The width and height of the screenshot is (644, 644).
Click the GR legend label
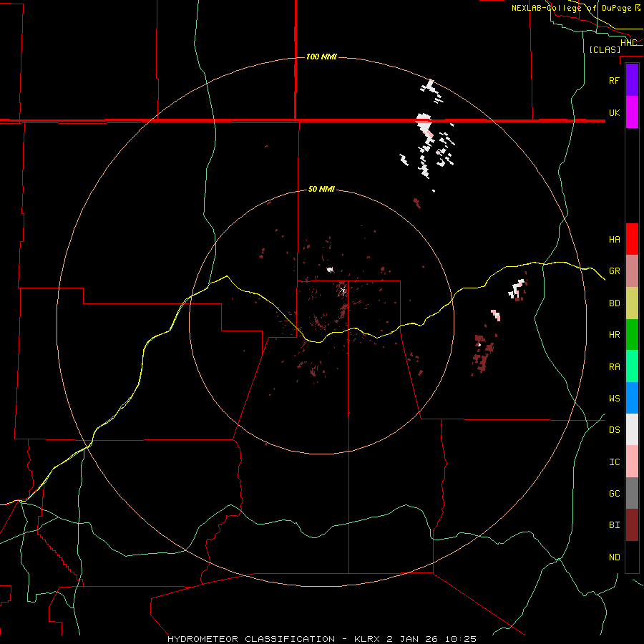click(x=614, y=271)
